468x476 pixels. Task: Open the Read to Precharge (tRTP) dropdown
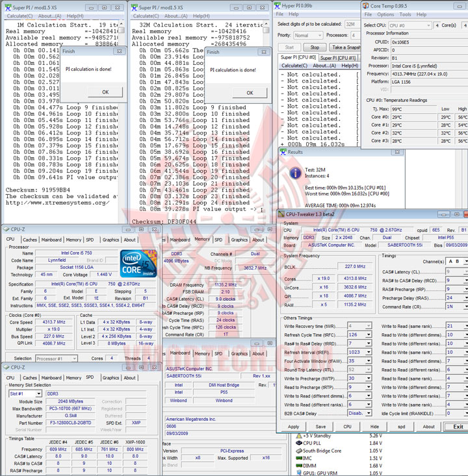pyautogui.click(x=369, y=387)
